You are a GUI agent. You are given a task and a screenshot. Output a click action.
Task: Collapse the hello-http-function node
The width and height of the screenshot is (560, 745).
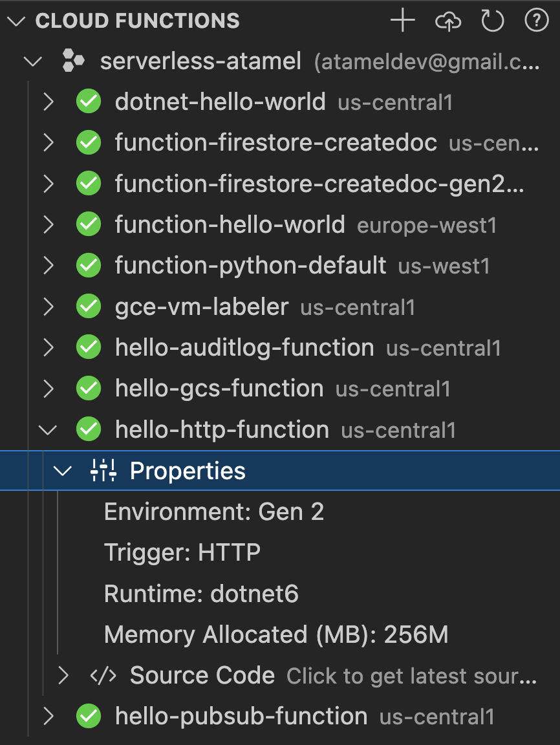[48, 430]
